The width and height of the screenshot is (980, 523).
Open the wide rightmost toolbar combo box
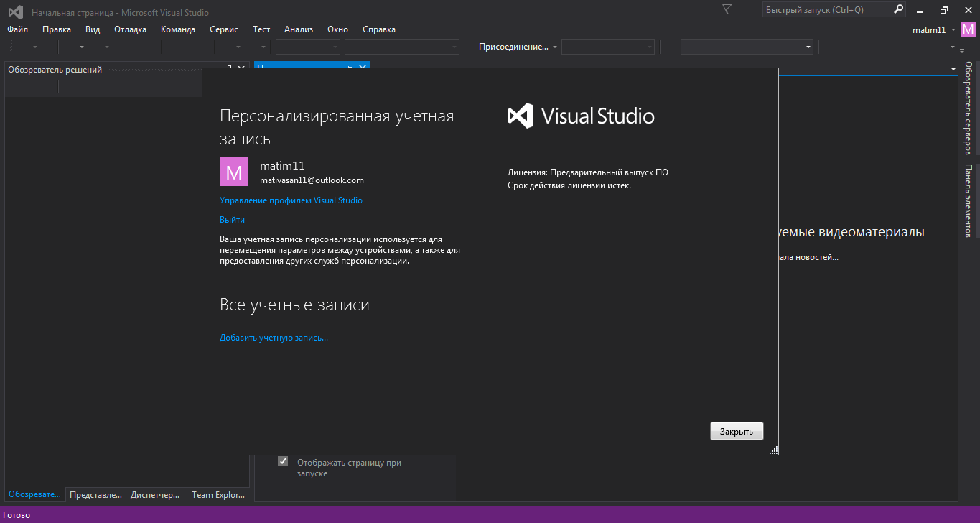pyautogui.click(x=747, y=47)
